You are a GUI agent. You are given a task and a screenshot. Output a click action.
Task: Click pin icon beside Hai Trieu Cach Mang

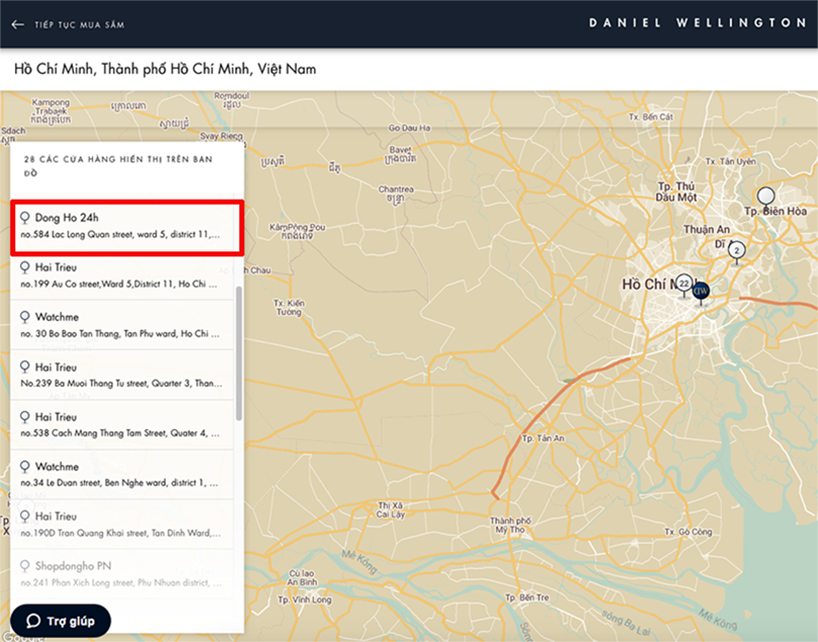click(25, 417)
